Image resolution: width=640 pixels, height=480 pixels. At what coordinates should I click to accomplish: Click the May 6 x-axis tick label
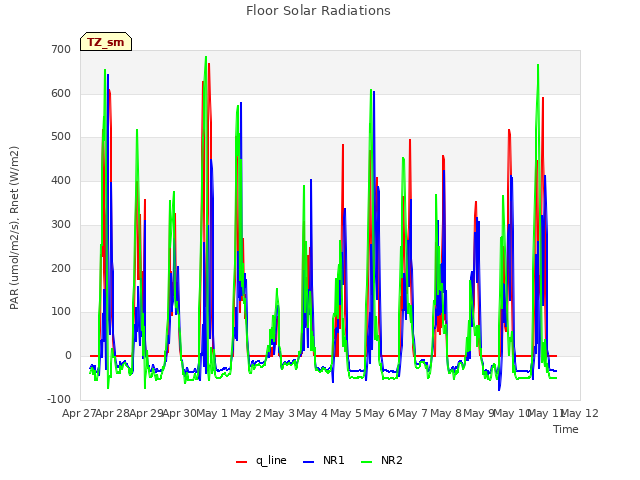click(379, 413)
